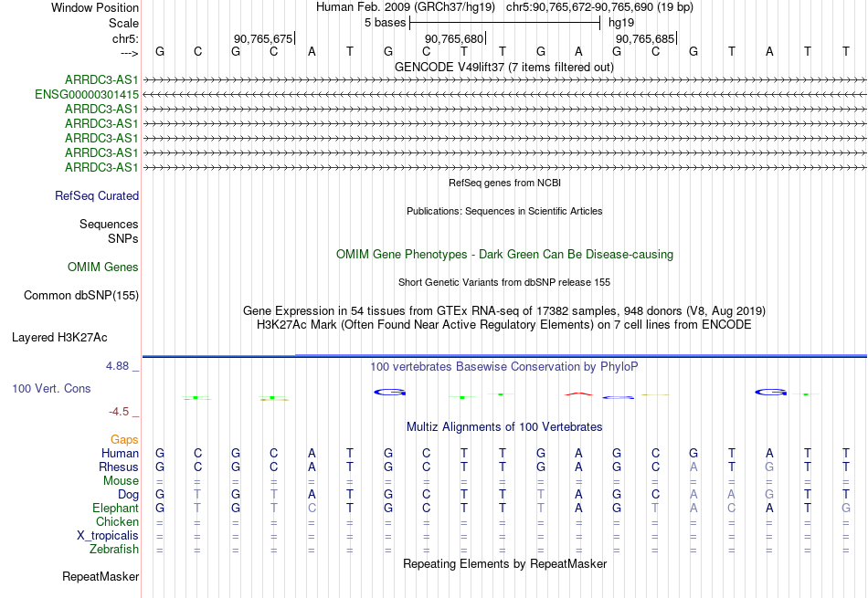Click the Human Feb. 2009 (GRCh37/hg19) title
Screen dimensions: 868x598
coord(407,7)
